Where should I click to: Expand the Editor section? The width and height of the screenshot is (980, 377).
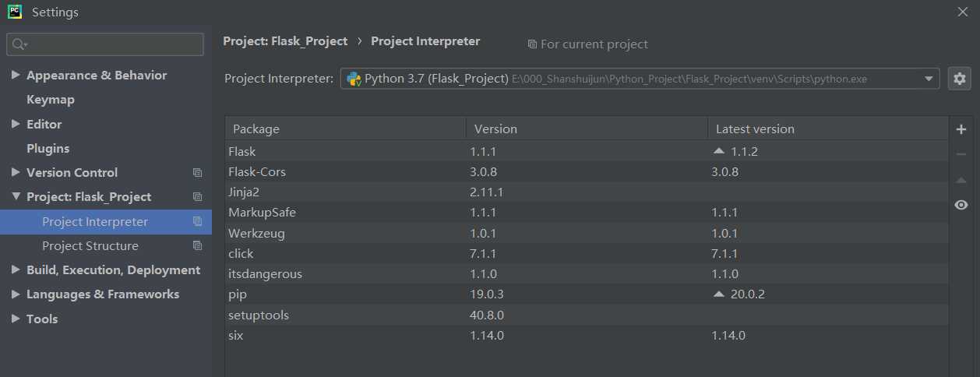coord(16,124)
